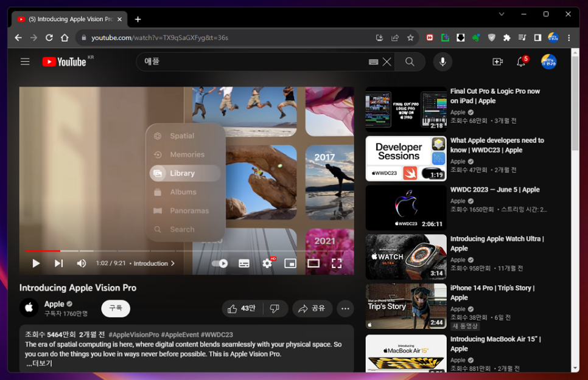Close the Introducing Apple Vision Pro tab

120,19
